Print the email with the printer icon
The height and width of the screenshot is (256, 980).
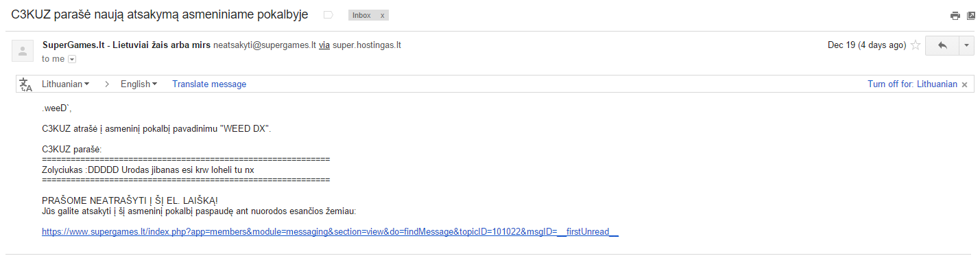[955, 16]
